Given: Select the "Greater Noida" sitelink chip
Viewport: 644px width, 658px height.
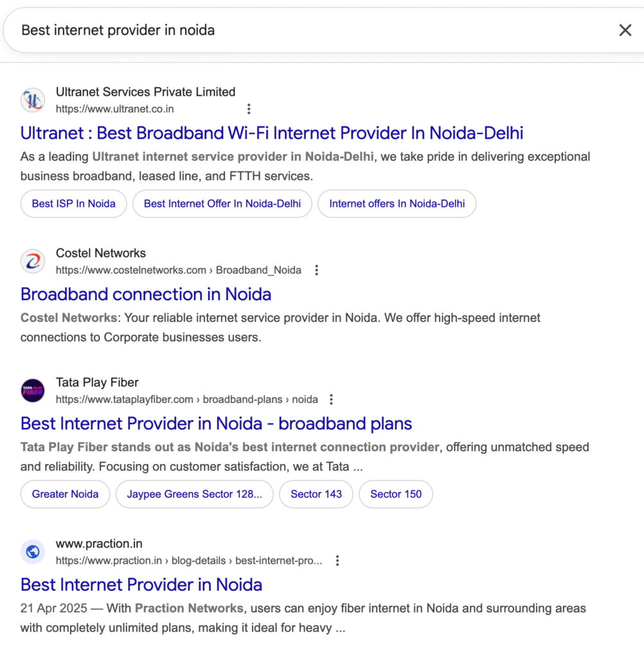Looking at the screenshot, I should pyautogui.click(x=66, y=494).
